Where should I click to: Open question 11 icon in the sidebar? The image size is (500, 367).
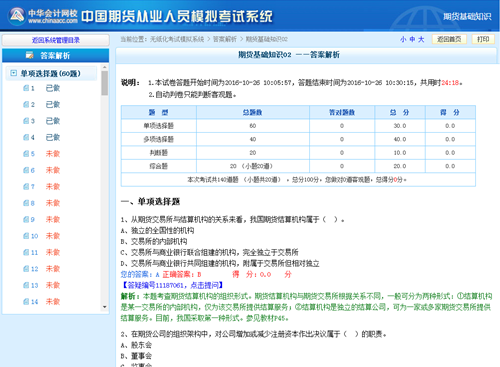[x=26, y=252]
